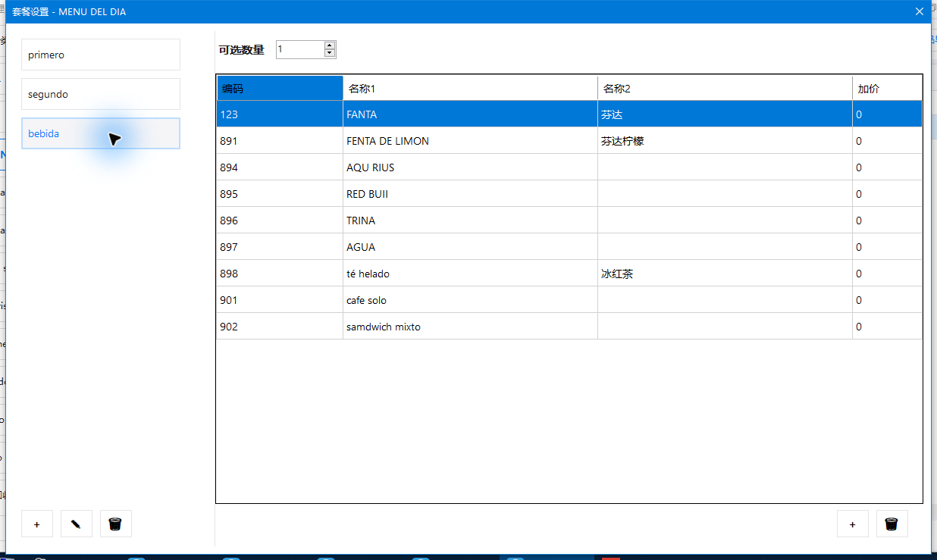Click code cell 901
Screen dimensions: 937x560
pos(280,300)
